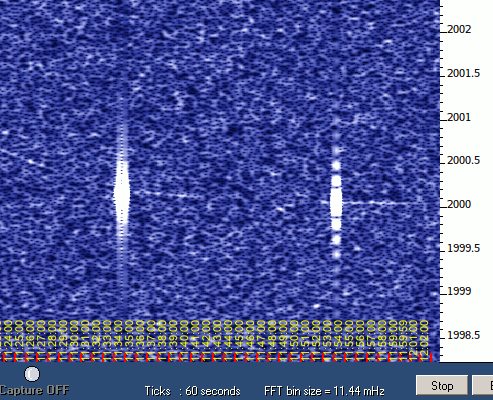Click the 11:50:00 time tick label

tap(293, 341)
